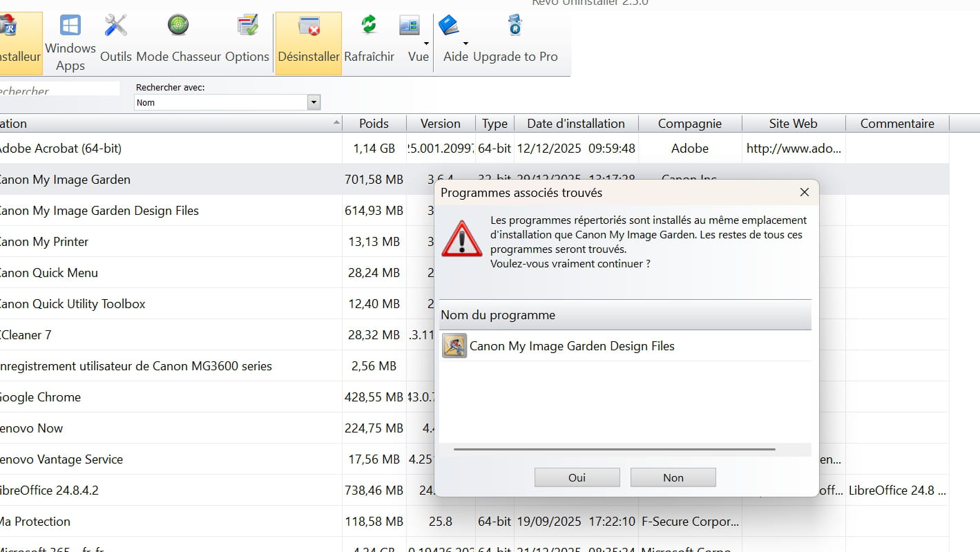Open the Windows Apps section
Viewport: 980px width, 552px height.
[x=70, y=43]
